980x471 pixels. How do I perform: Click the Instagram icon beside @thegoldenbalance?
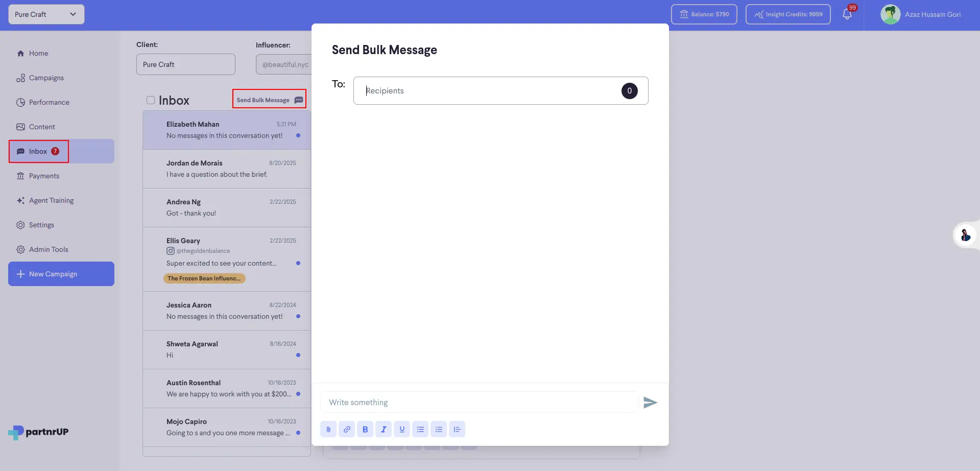[x=171, y=251]
